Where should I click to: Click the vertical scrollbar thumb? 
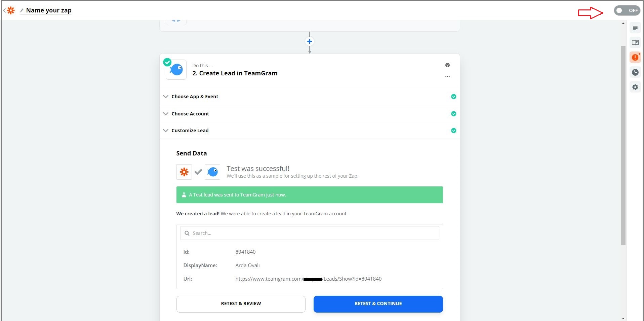623,145
